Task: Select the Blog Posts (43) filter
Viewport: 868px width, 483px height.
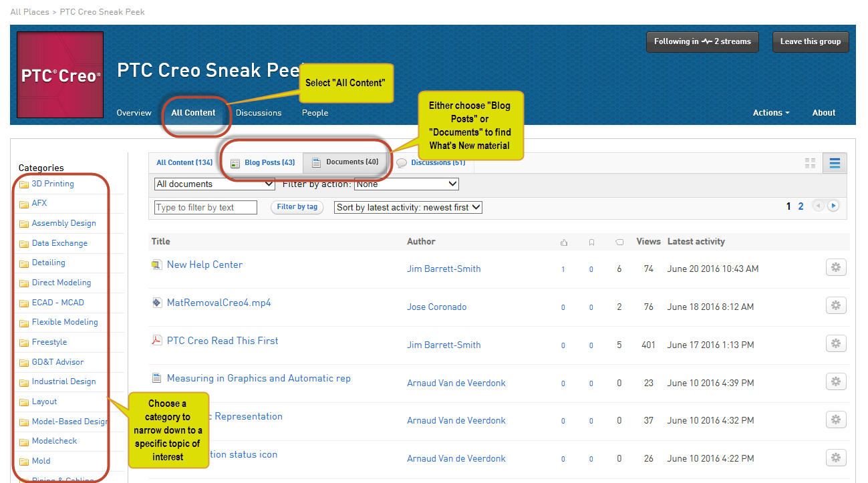Action: coord(263,162)
